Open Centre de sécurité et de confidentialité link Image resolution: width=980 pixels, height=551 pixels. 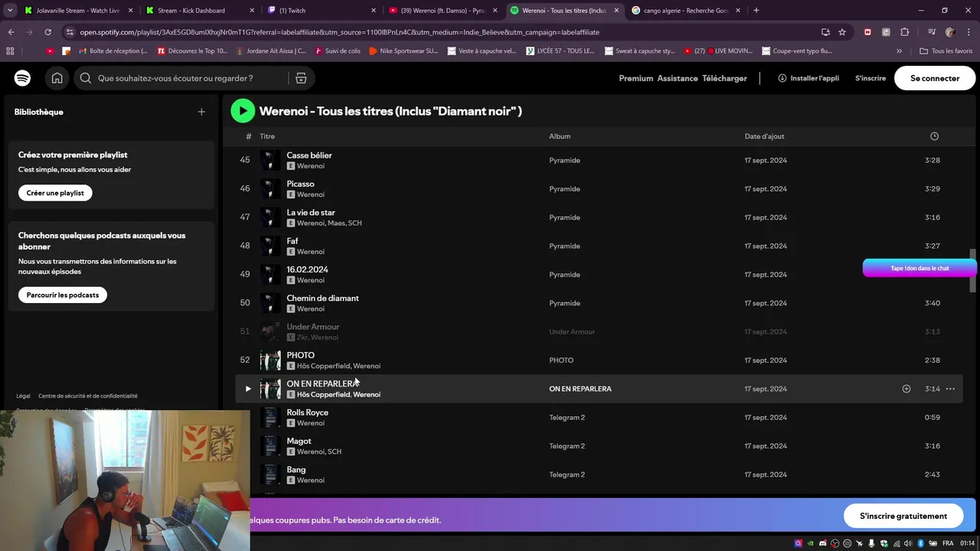88,396
